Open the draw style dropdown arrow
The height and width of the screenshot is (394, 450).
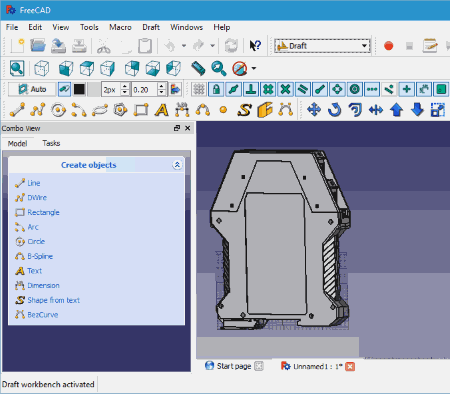pos(254,68)
